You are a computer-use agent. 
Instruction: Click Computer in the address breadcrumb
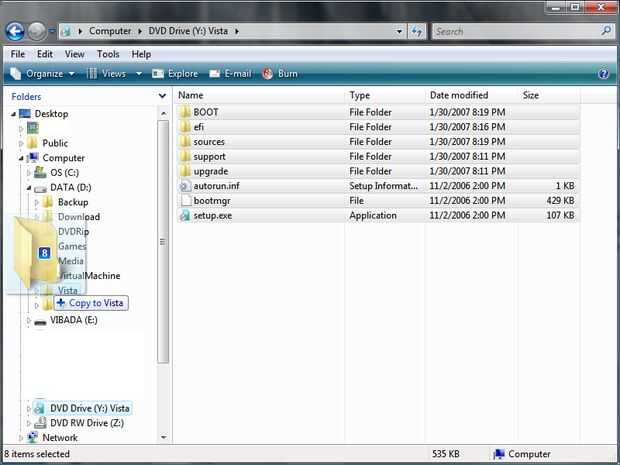pyautogui.click(x=110, y=31)
